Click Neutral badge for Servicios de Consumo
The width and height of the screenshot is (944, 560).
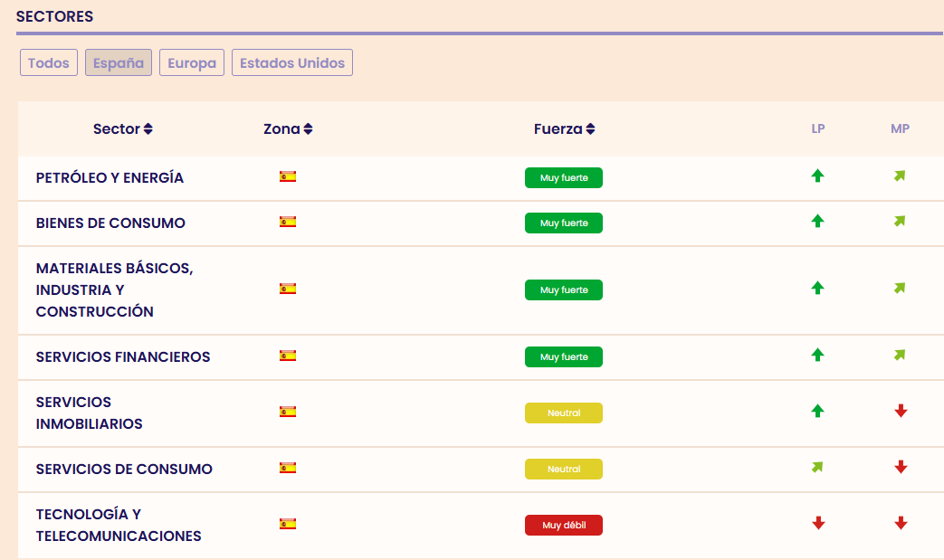click(564, 470)
